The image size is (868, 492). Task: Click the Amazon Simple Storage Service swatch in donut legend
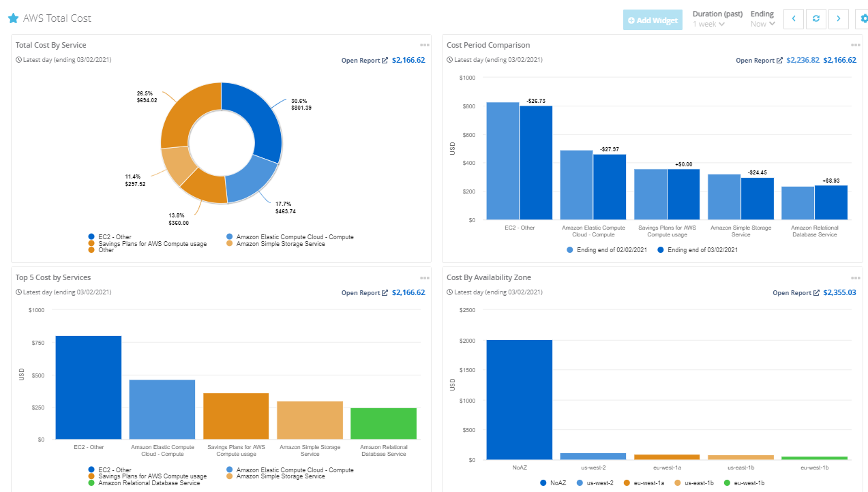pyautogui.click(x=230, y=244)
